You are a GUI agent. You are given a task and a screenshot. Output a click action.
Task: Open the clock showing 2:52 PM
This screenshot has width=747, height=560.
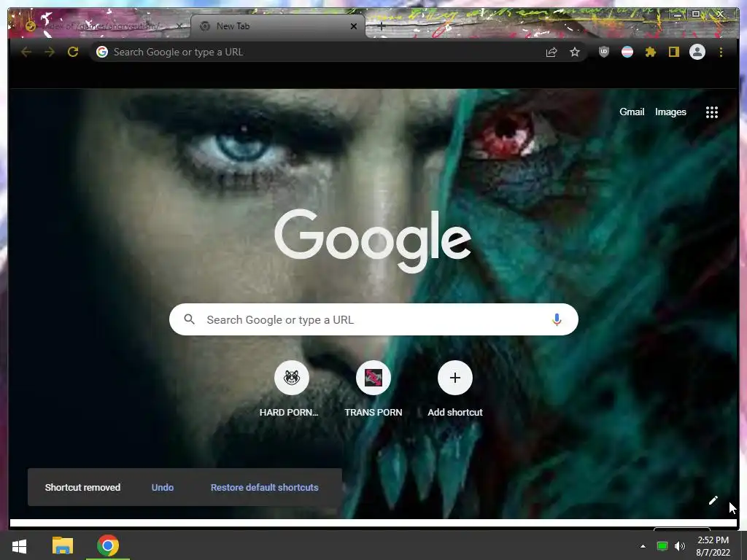(713, 546)
